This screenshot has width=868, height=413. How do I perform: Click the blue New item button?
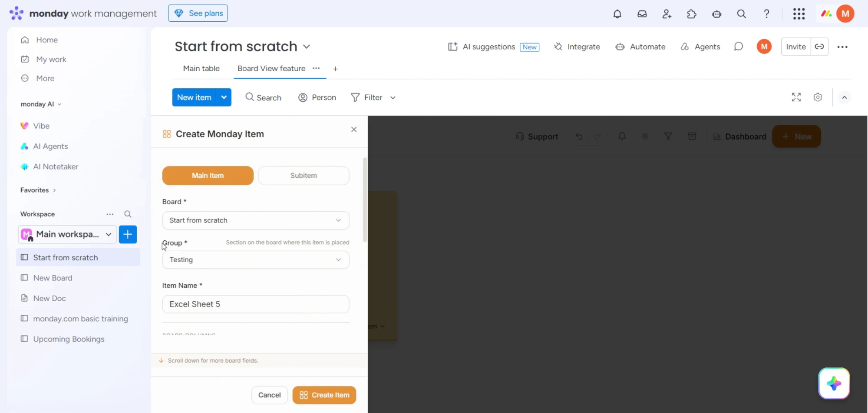click(x=194, y=97)
